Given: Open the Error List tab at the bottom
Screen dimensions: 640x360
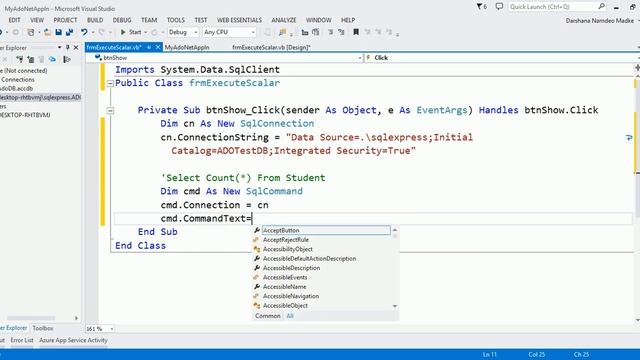Looking at the screenshot, I should [22, 340].
